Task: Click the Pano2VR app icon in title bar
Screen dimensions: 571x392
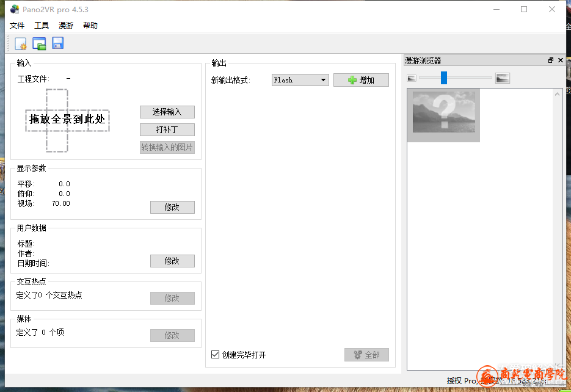Action: tap(15, 9)
